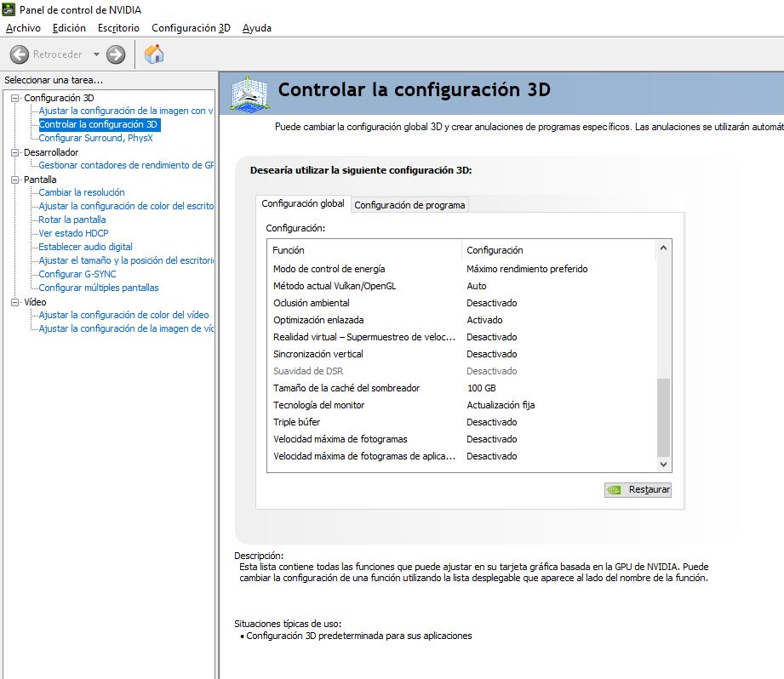This screenshot has height=679, width=784.
Task: Switch to Configuración global tab
Action: pyautogui.click(x=303, y=203)
